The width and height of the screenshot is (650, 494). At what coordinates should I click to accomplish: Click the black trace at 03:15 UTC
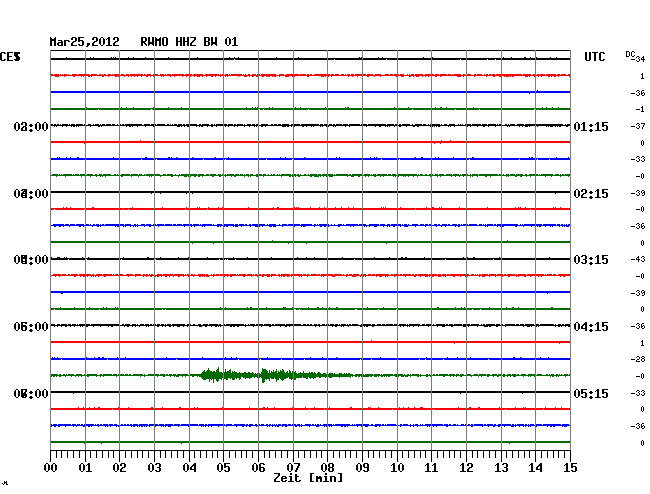pos(310,259)
